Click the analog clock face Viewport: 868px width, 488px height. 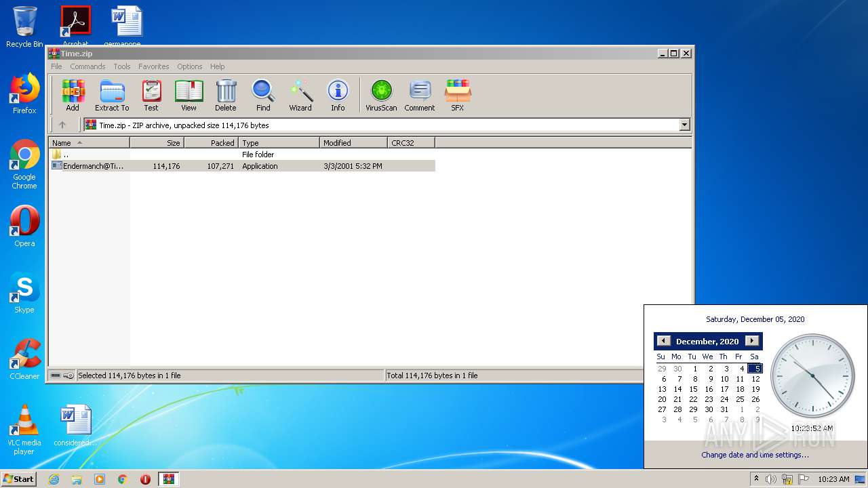(812, 375)
